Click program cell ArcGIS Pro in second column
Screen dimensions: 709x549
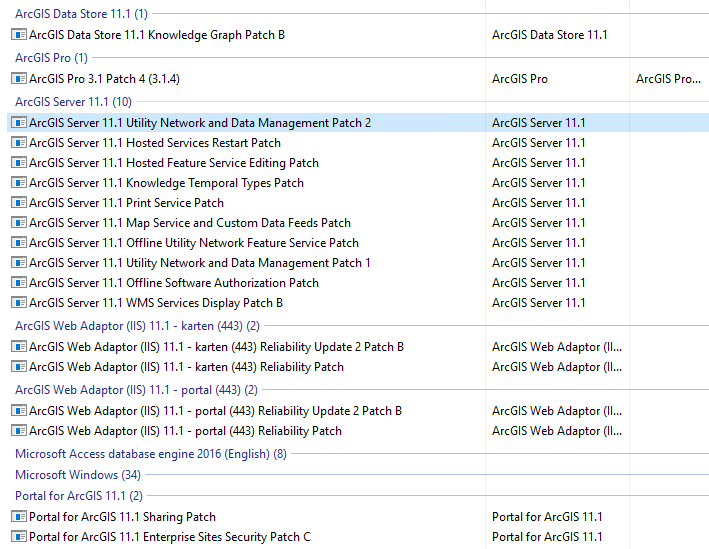tap(520, 79)
